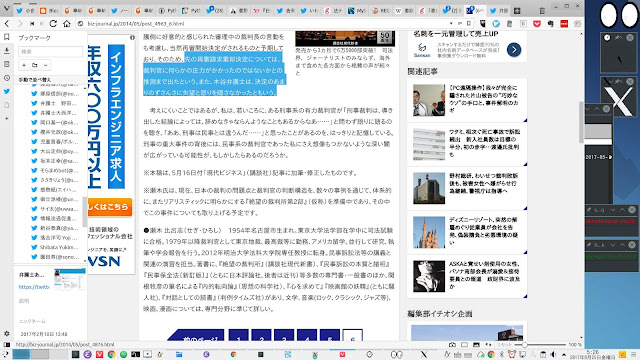640x360 pixels.
Task: Open the PC remote operation related article
Action: pos(467,100)
